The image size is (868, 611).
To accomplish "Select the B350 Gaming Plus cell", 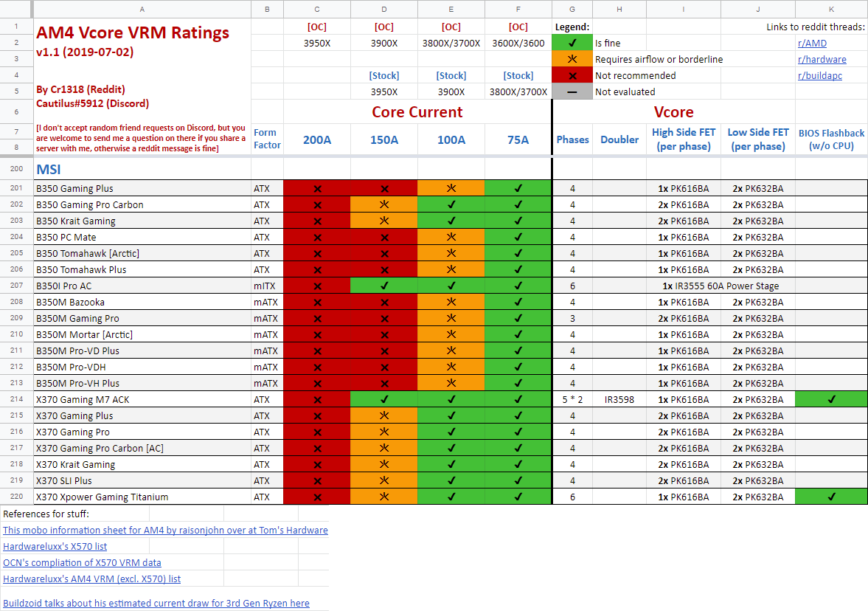I will coord(142,188).
